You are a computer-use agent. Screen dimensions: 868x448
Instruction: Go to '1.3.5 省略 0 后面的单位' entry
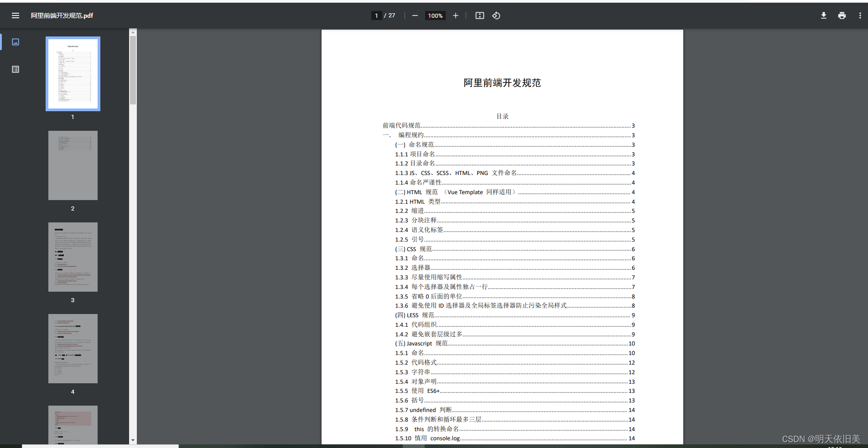[515, 296]
